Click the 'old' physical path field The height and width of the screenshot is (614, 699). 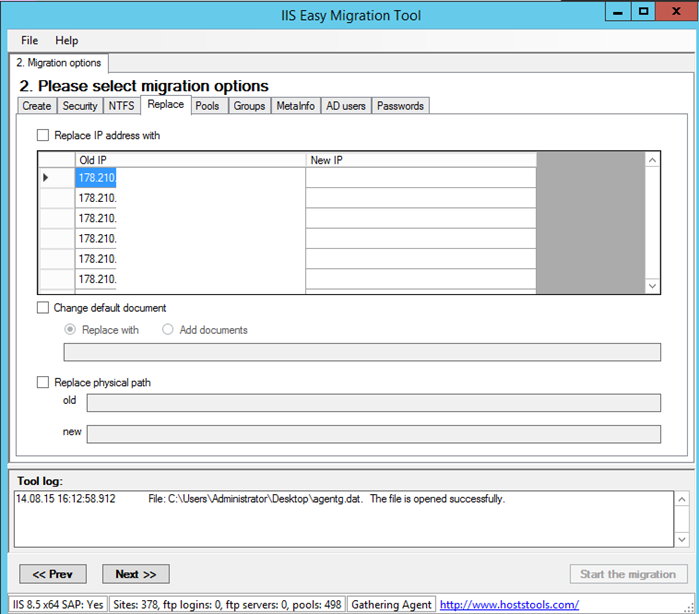[x=374, y=403]
